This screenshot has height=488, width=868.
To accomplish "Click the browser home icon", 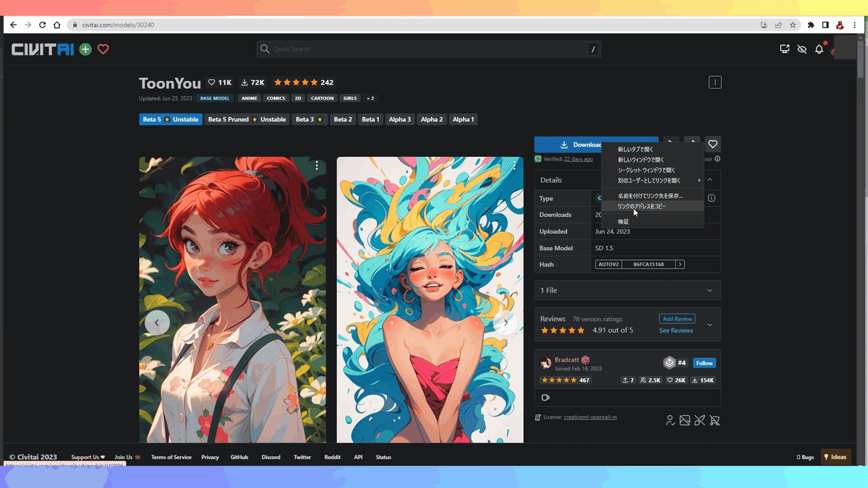I will [57, 25].
